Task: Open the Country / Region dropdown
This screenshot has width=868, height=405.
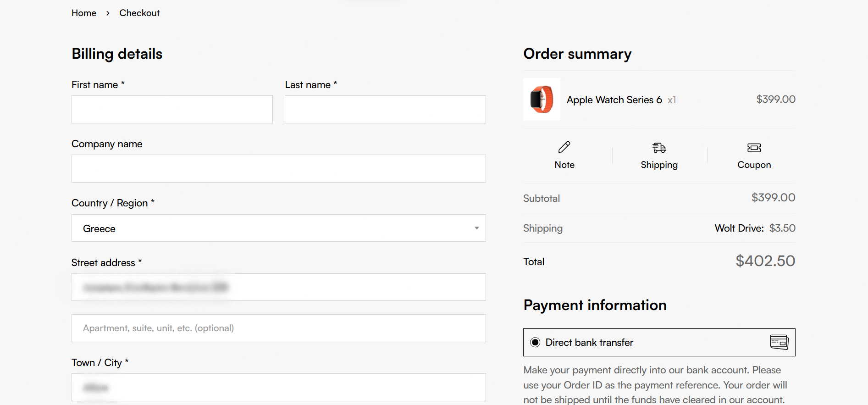Action: pos(278,228)
